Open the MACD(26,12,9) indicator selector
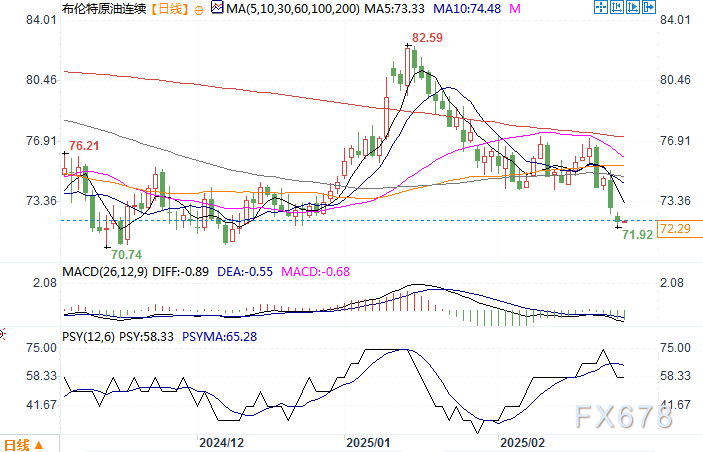 pyautogui.click(x=102, y=272)
